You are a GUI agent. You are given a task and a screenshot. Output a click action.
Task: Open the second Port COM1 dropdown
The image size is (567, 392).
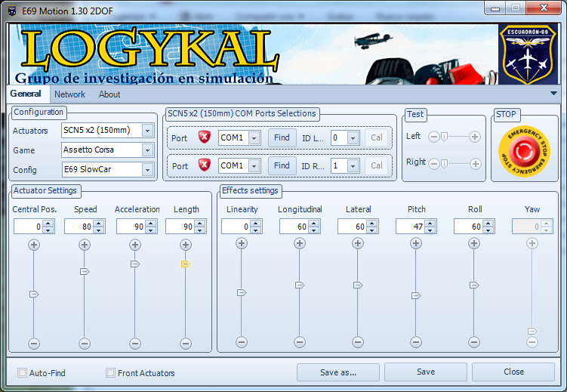coord(254,166)
